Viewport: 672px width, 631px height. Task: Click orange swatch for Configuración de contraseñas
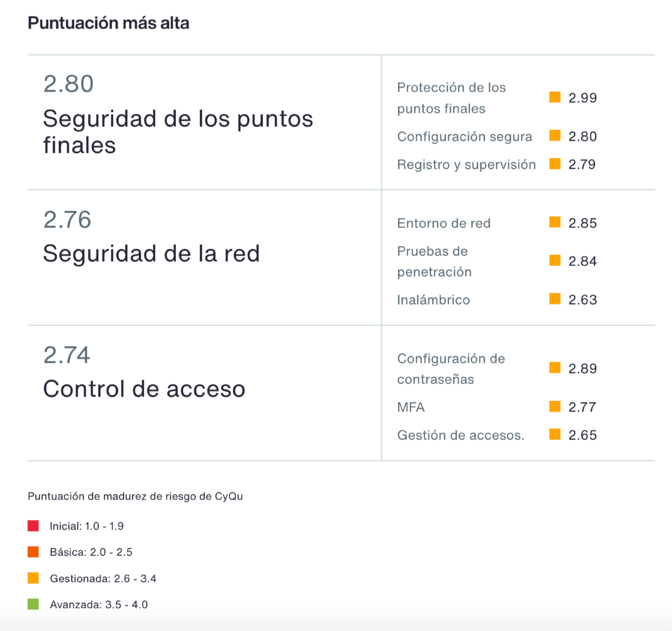point(555,368)
